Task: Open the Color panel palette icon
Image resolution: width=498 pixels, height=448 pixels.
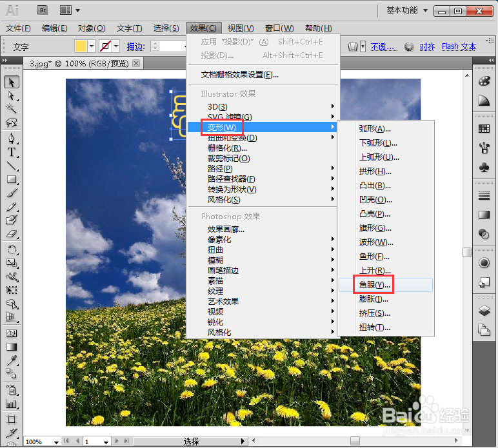Action: (484, 81)
